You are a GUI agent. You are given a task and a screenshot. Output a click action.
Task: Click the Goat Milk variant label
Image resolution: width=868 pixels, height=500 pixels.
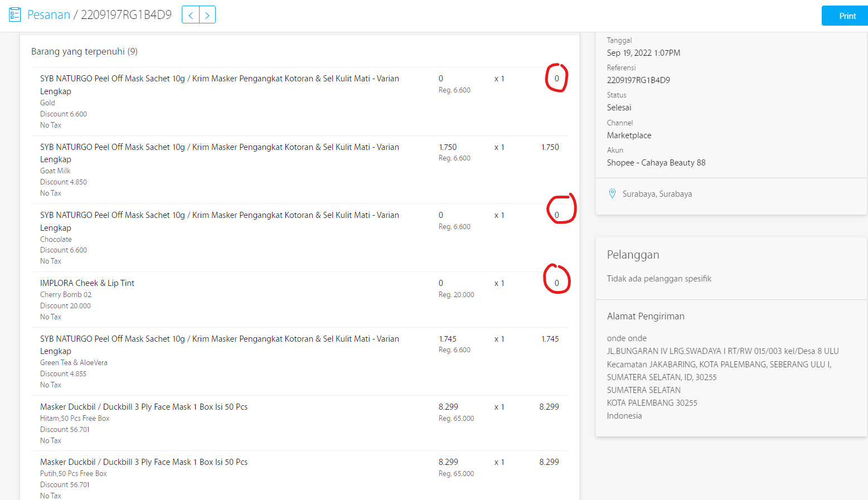click(55, 171)
